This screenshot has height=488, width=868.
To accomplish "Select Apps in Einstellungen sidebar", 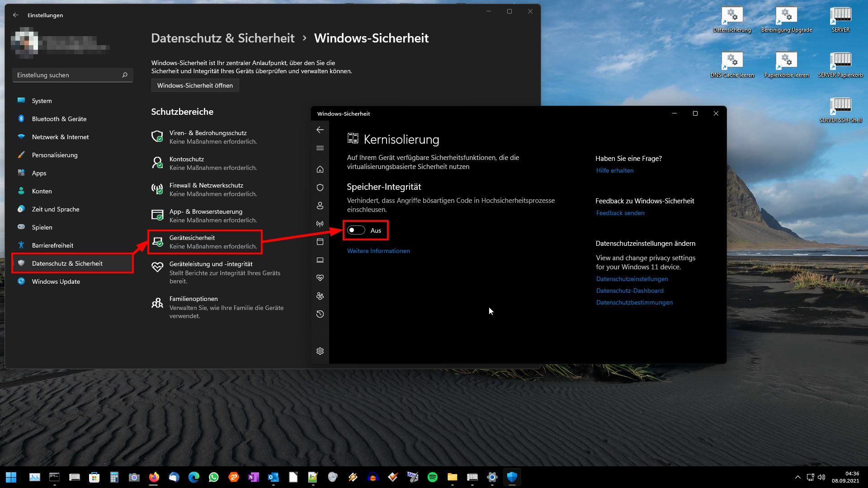I will (72, 173).
